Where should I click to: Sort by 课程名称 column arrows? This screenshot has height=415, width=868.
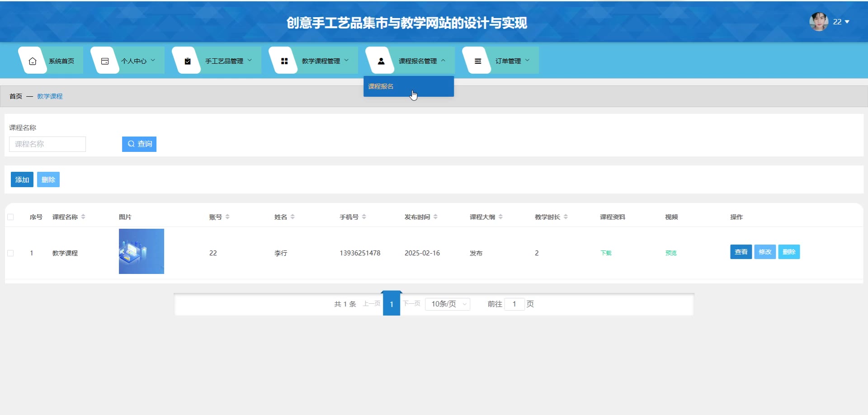coord(83,217)
